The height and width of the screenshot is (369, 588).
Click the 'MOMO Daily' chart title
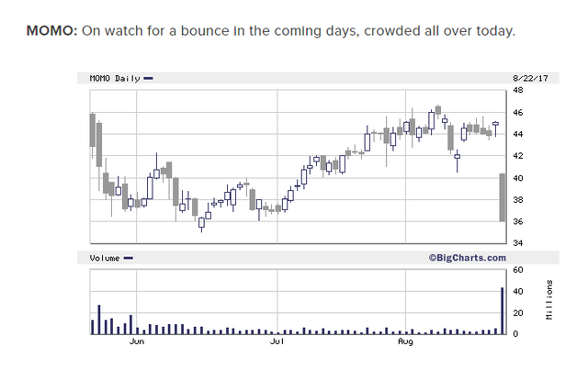[x=115, y=78]
